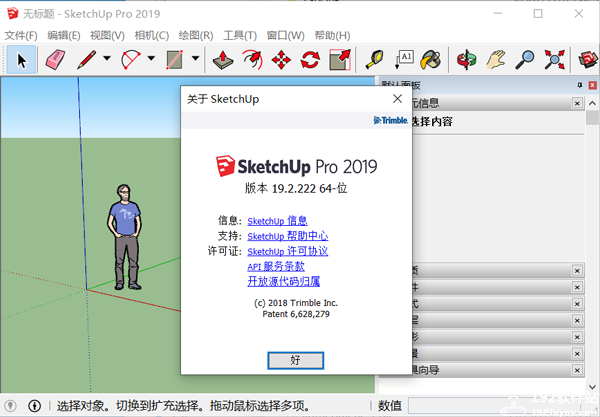The width and height of the screenshot is (600, 417).
Task: Activate the Orbit camera tool
Action: [466, 60]
